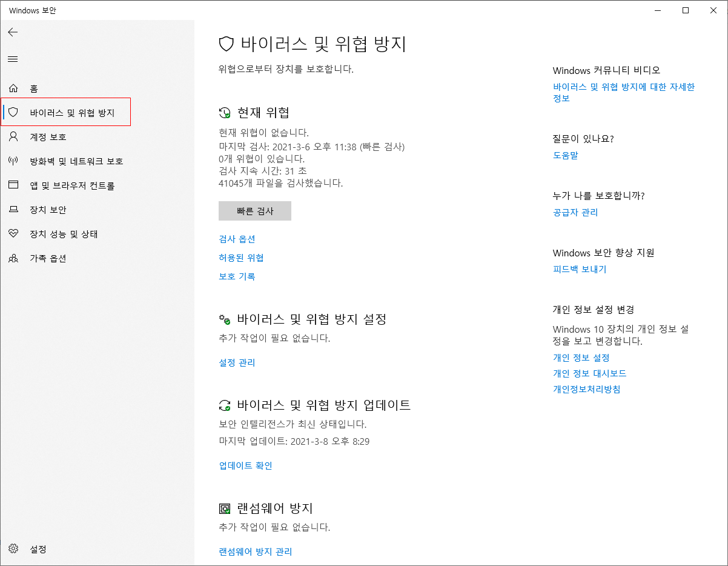The height and width of the screenshot is (566, 728).
Task: Click the 마지막 검사 date text
Action: [312, 147]
